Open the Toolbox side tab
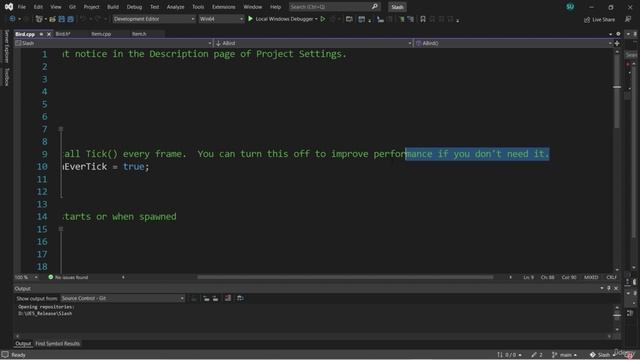Screen dimensions: 640x360 [x=6, y=77]
